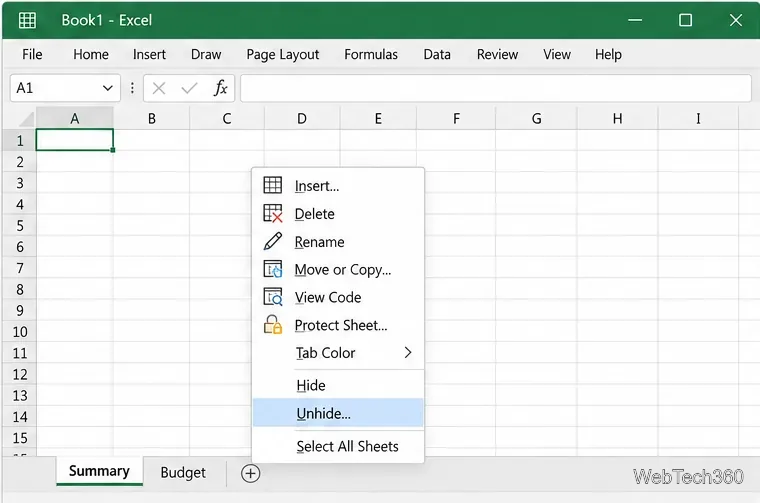Choose Unhide... from the sheet menu
Image resolution: width=760 pixels, height=503 pixels.
[338, 413]
